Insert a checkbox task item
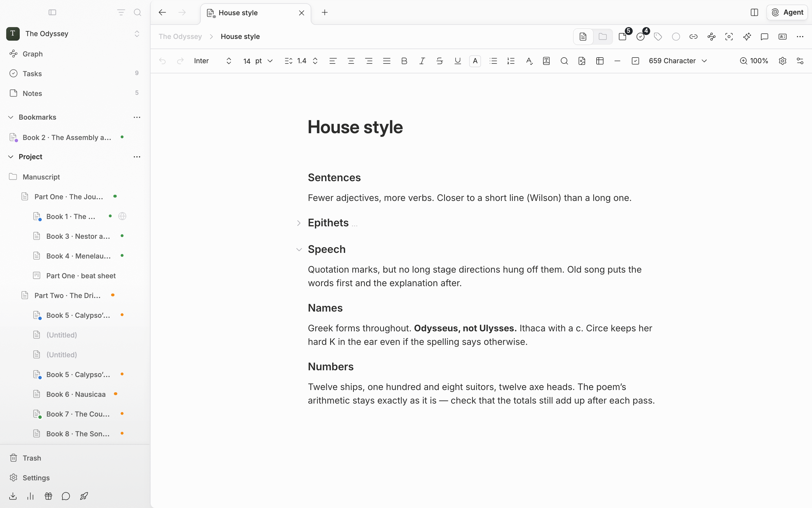 [635, 61]
